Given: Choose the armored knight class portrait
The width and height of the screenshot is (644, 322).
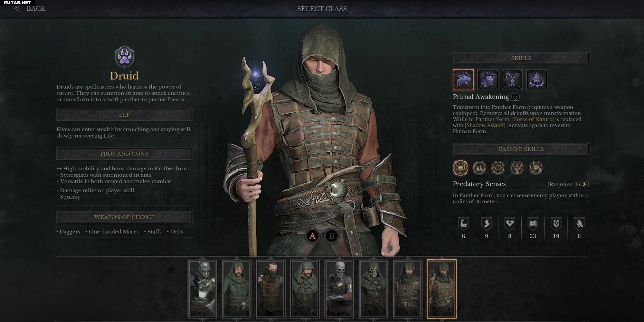Looking at the screenshot, I should (x=203, y=289).
